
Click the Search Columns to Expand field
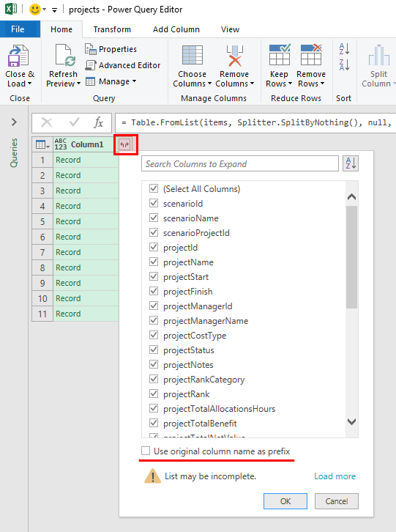(240, 163)
